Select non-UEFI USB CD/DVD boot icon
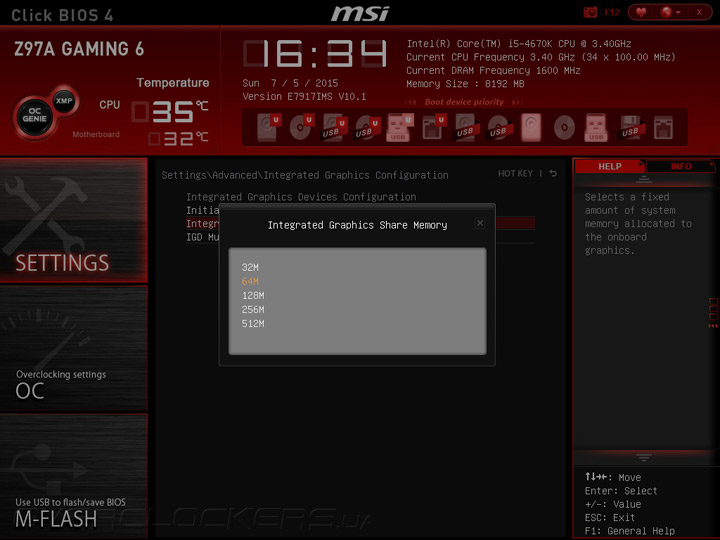The height and width of the screenshot is (540, 720). [499, 127]
